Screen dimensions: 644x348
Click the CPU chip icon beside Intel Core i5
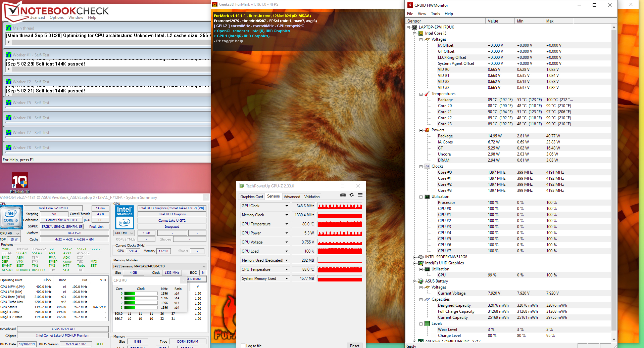tap(421, 33)
